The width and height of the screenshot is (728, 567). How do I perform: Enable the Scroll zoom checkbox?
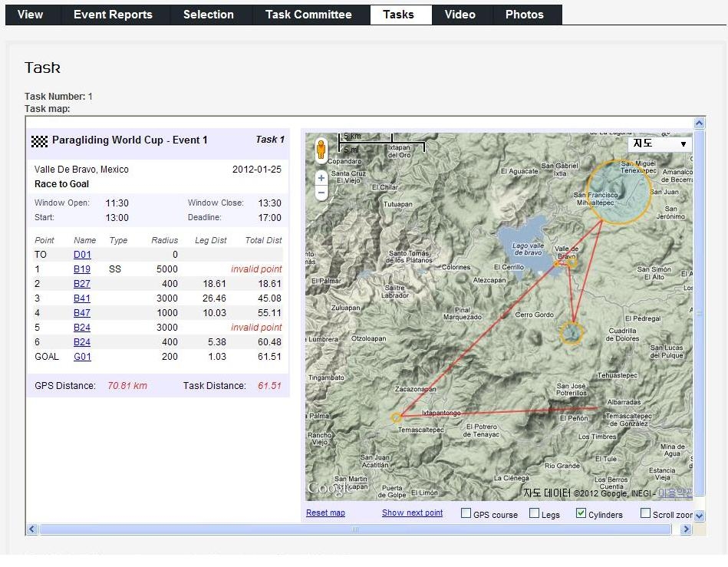645,513
